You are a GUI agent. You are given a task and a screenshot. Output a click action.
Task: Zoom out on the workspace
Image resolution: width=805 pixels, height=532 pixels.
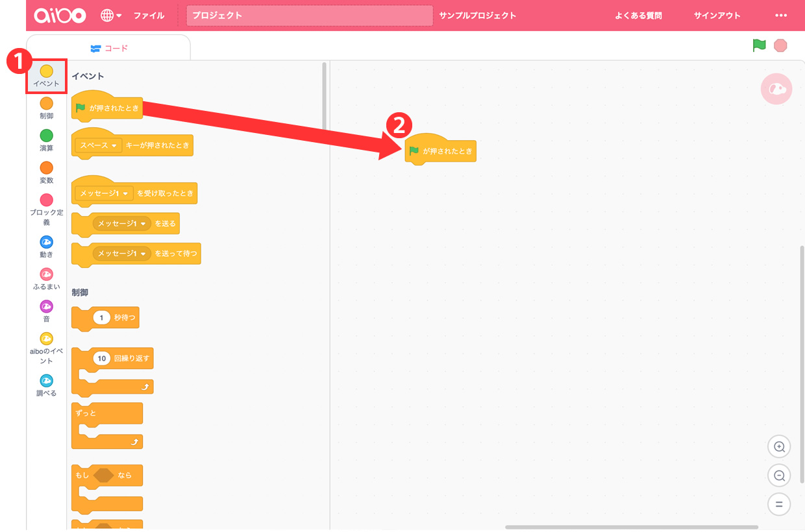[779, 475]
